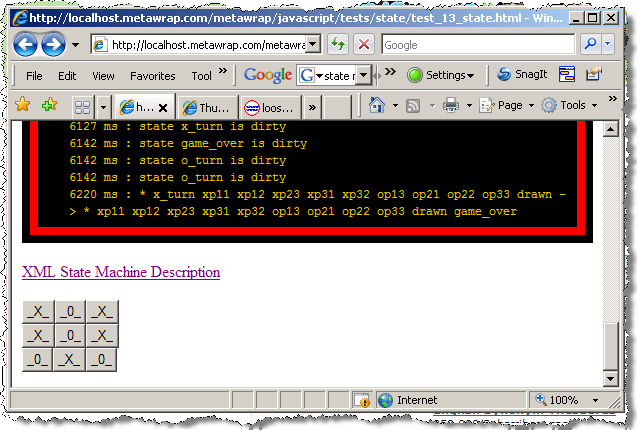637x430 pixels.
Task: Open the File menu
Action: (x=34, y=75)
